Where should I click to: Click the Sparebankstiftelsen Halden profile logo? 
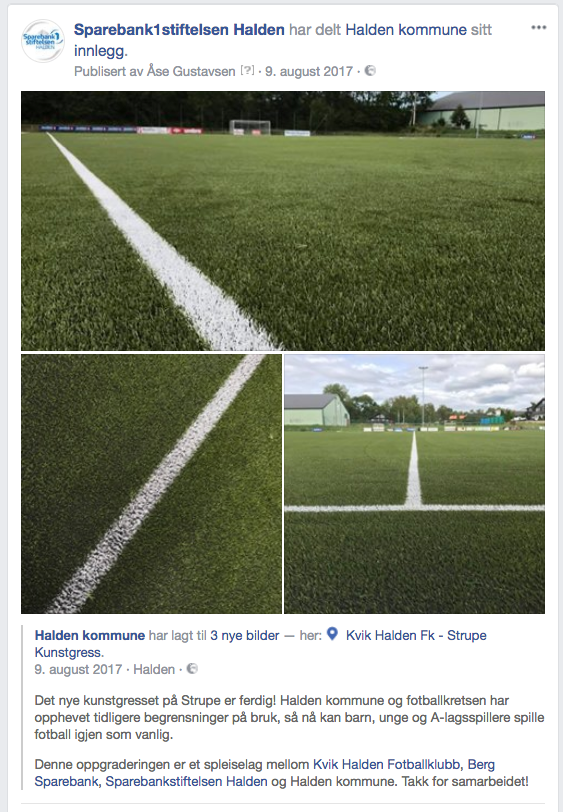click(42, 41)
